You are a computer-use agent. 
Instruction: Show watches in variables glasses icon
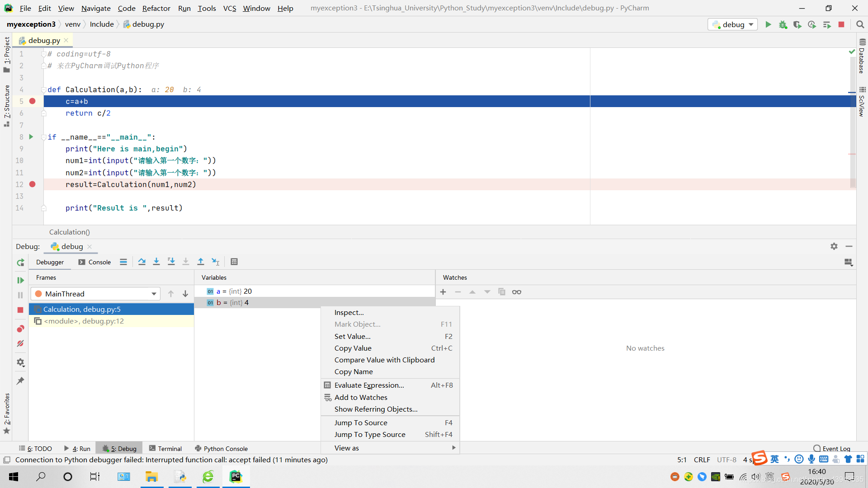[517, 292]
